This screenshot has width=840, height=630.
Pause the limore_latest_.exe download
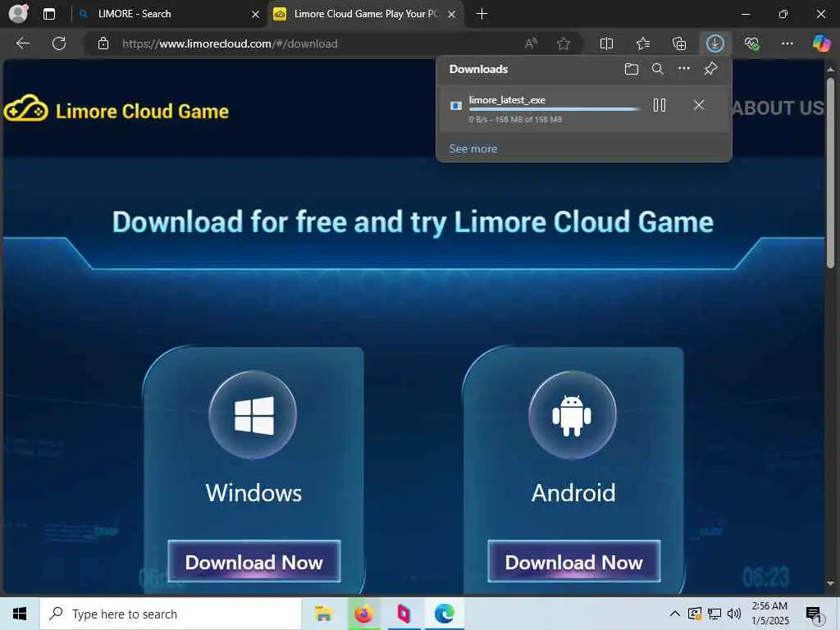(660, 105)
